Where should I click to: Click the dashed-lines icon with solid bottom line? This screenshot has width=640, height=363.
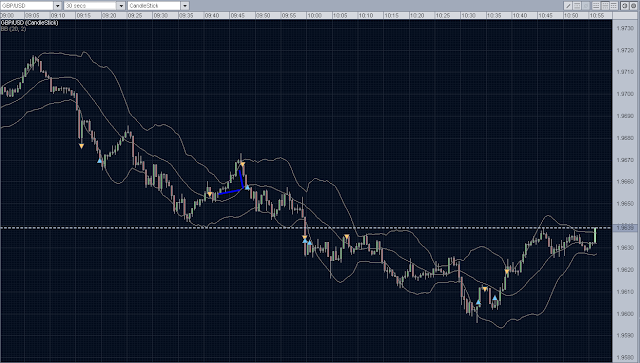click(x=596, y=6)
